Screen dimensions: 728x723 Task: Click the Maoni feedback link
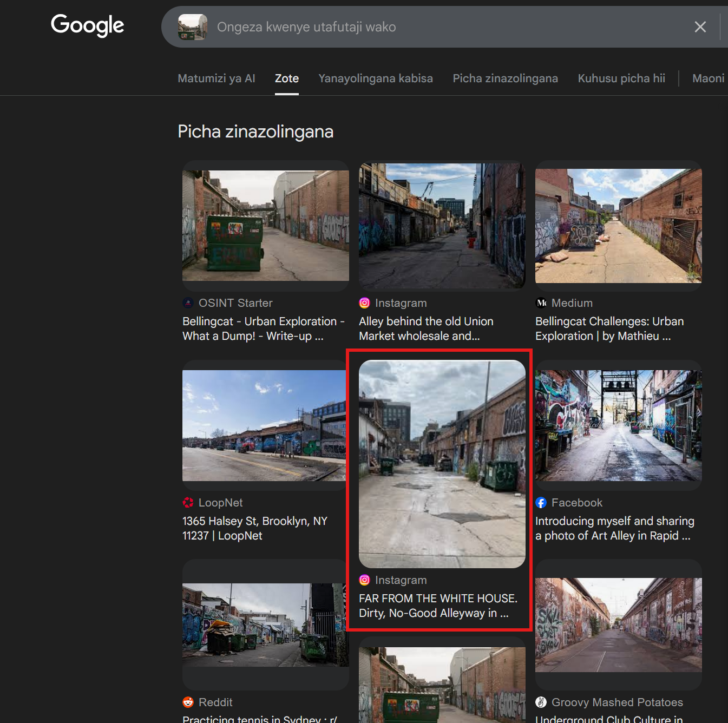708,78
